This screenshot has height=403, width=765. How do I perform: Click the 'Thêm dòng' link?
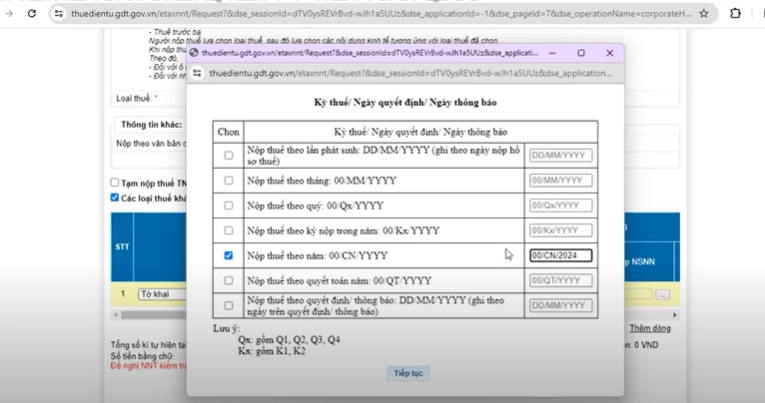(650, 328)
